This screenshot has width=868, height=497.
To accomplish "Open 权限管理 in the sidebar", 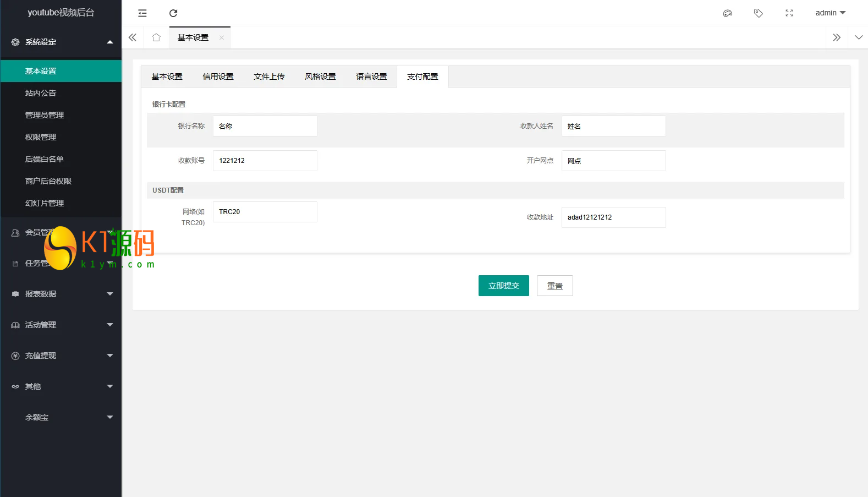I will tap(61, 137).
